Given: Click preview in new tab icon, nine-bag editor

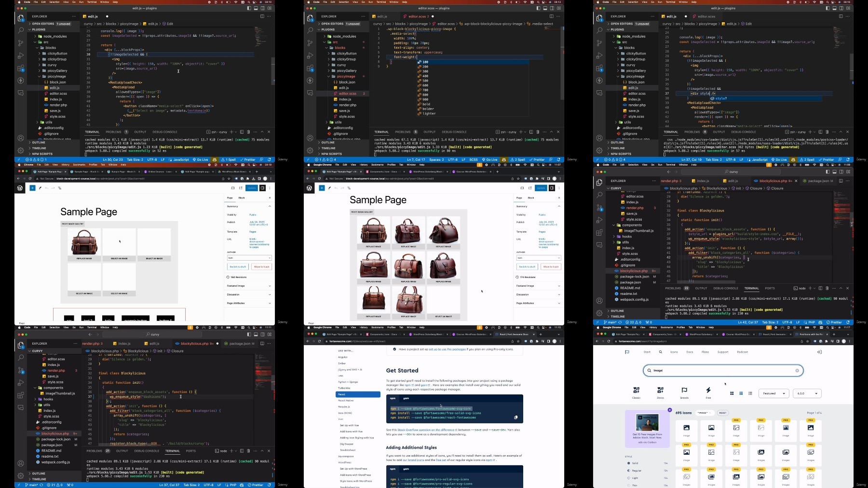Looking at the screenshot, I should pos(530,188).
